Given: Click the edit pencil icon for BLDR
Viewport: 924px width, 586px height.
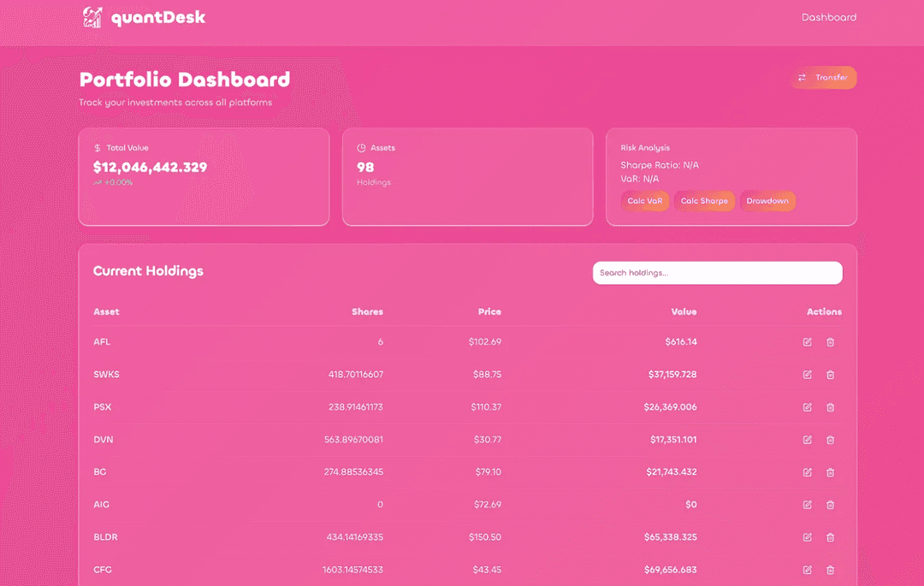Looking at the screenshot, I should [806, 537].
